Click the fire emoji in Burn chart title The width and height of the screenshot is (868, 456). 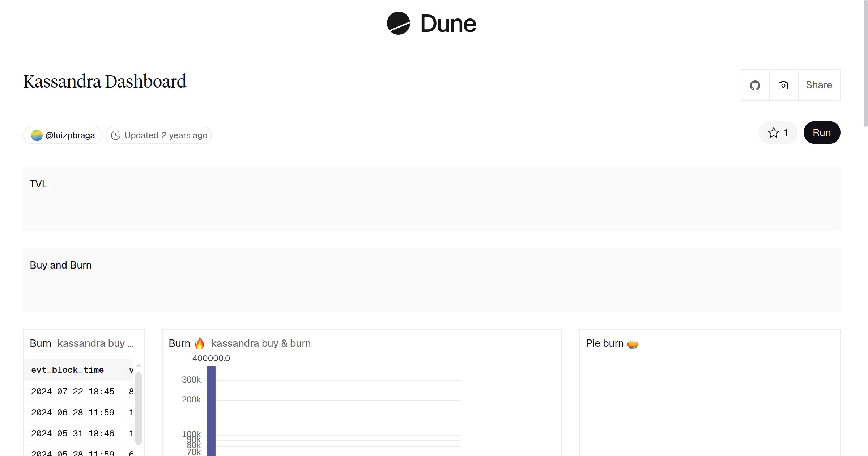(x=200, y=343)
